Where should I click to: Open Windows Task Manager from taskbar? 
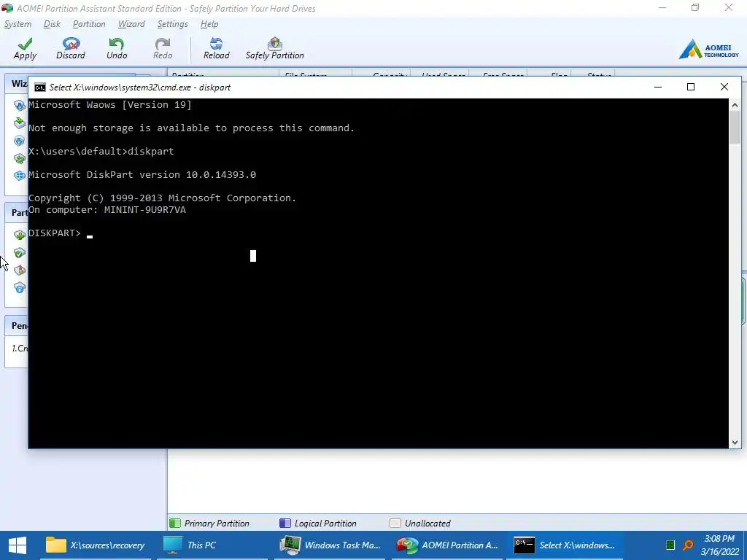[x=330, y=545]
